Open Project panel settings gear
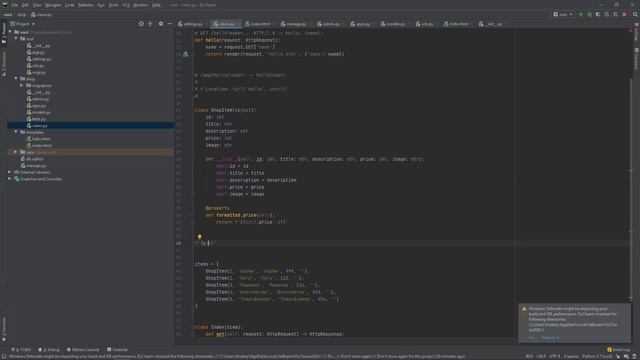Image resolution: width=640 pixels, height=360 pixels. pyautogui.click(x=161, y=24)
